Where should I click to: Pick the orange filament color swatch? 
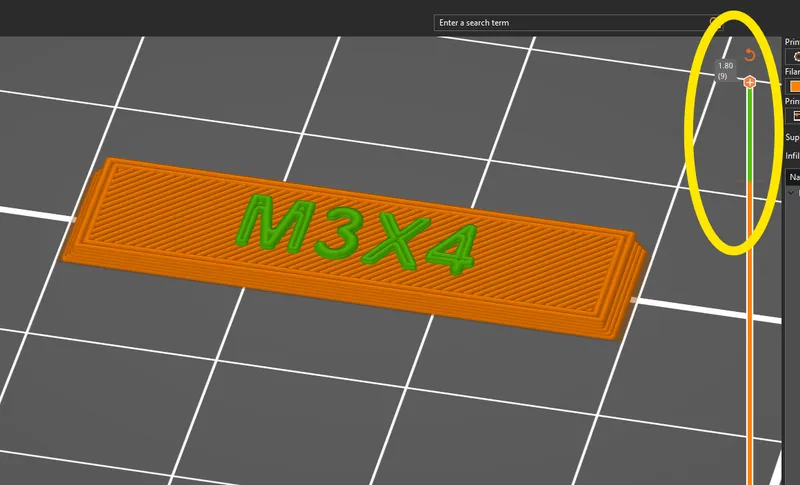[x=794, y=86]
